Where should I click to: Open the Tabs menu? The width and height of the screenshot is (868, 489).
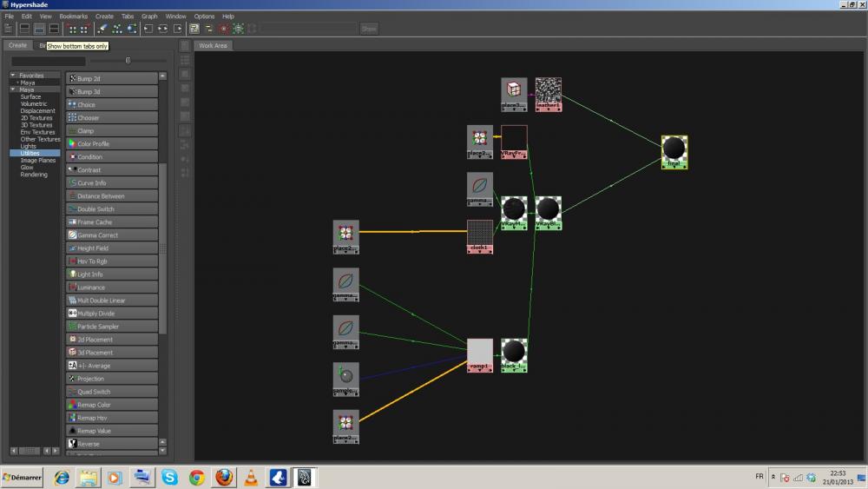(128, 16)
